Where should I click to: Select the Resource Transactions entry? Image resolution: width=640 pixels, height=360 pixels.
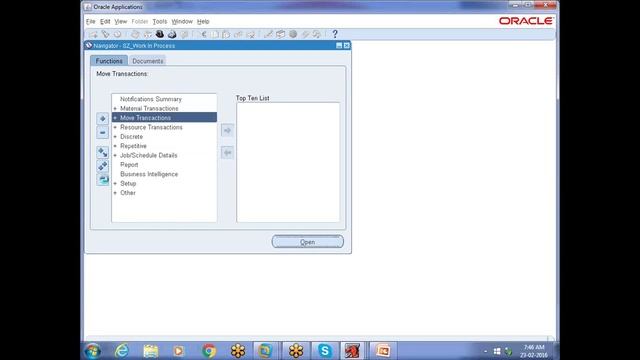pyautogui.click(x=151, y=127)
